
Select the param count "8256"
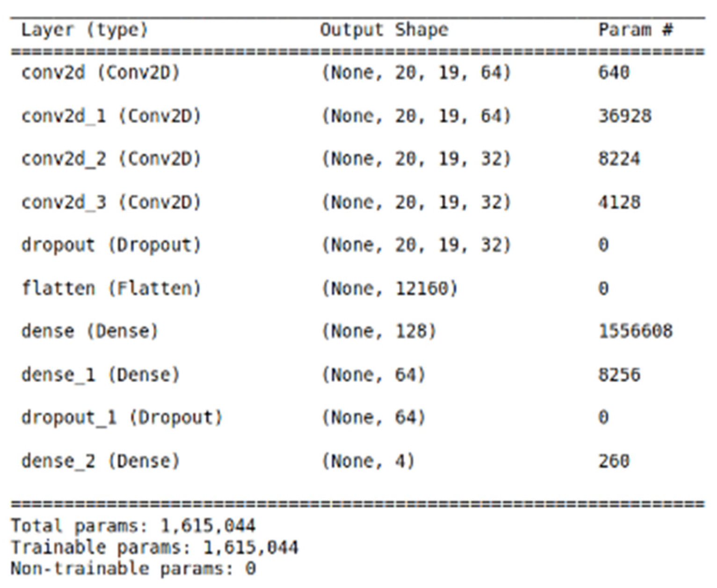[x=619, y=375]
